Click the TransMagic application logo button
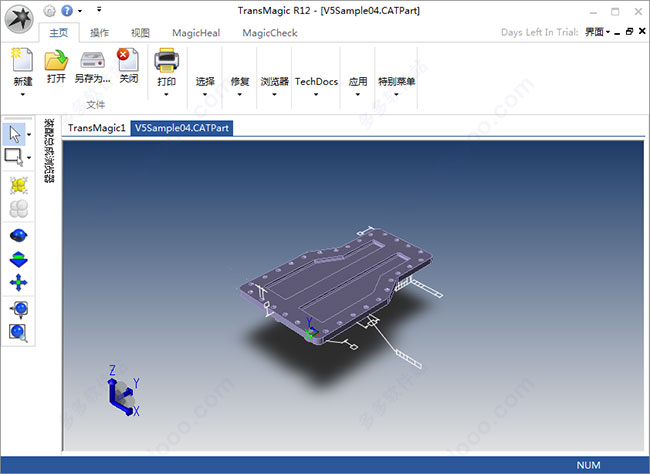This screenshot has width=650, height=474. (x=19, y=19)
